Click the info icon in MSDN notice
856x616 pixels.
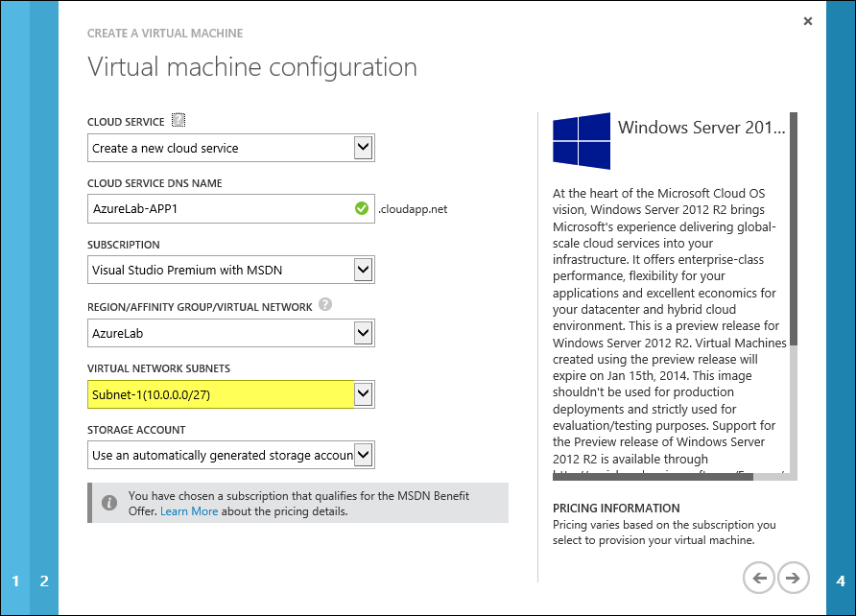point(109,503)
